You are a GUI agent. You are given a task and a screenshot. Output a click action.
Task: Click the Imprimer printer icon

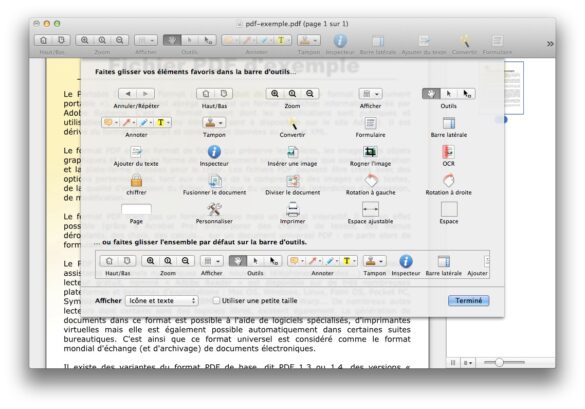coord(292,209)
